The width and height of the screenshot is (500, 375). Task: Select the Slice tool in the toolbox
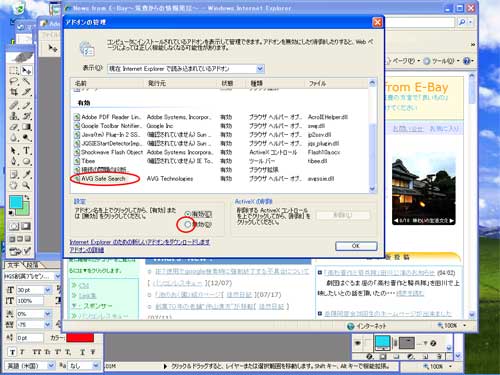click(x=26, y=92)
